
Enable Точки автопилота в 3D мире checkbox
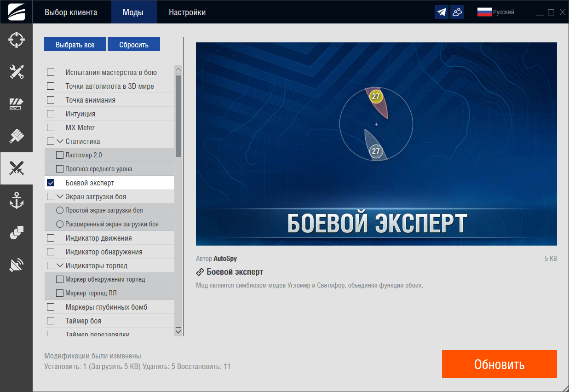[x=51, y=86]
